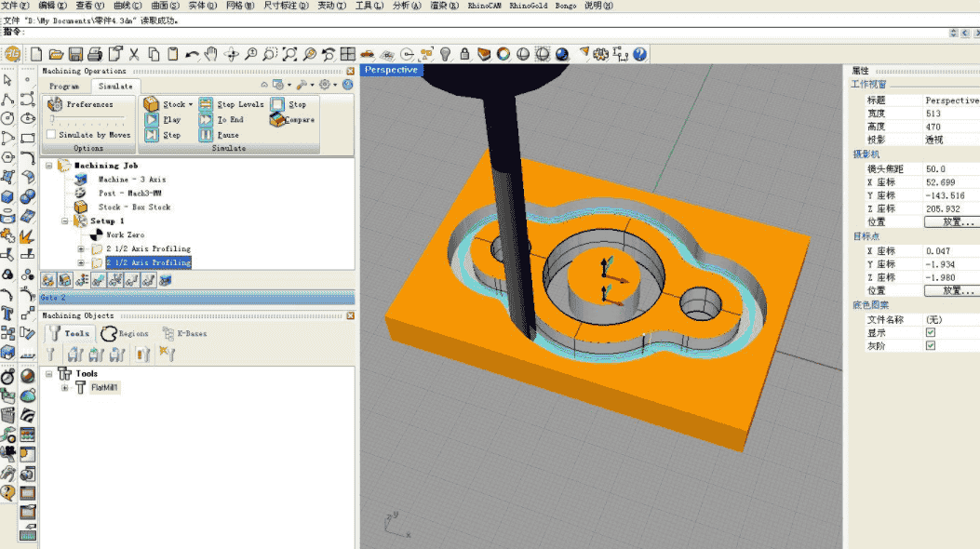
Task: Expand the FlatMill1 tool node
Action: [65, 387]
